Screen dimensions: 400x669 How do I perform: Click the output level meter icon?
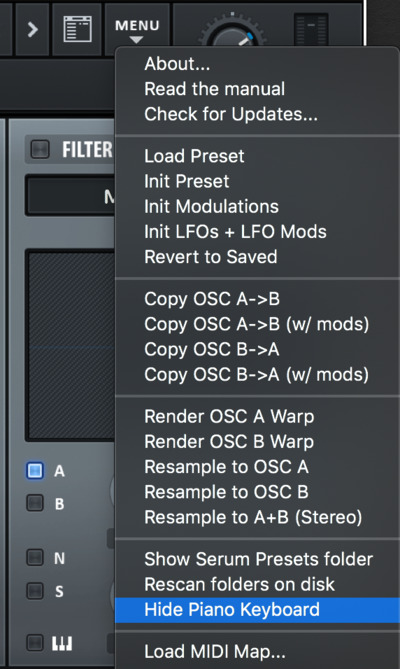point(311,30)
